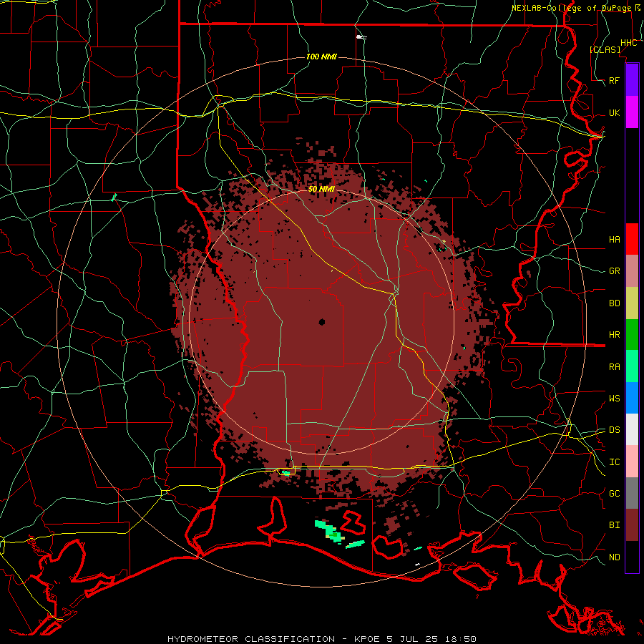The image size is (644, 644).
Task: Pick the HR dark green legend swatch
Action: [x=632, y=335]
